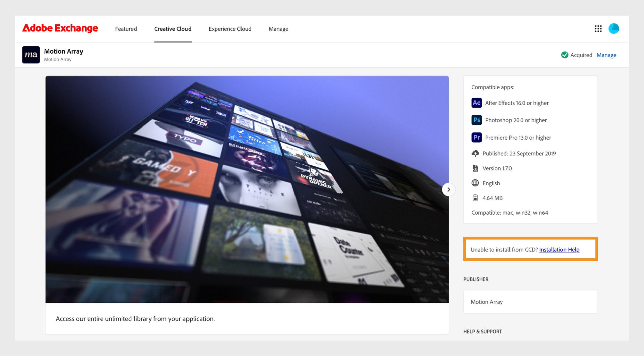Screen dimensions: 644x356
Task: Click the Acquired checkmark badge
Action: point(565,55)
